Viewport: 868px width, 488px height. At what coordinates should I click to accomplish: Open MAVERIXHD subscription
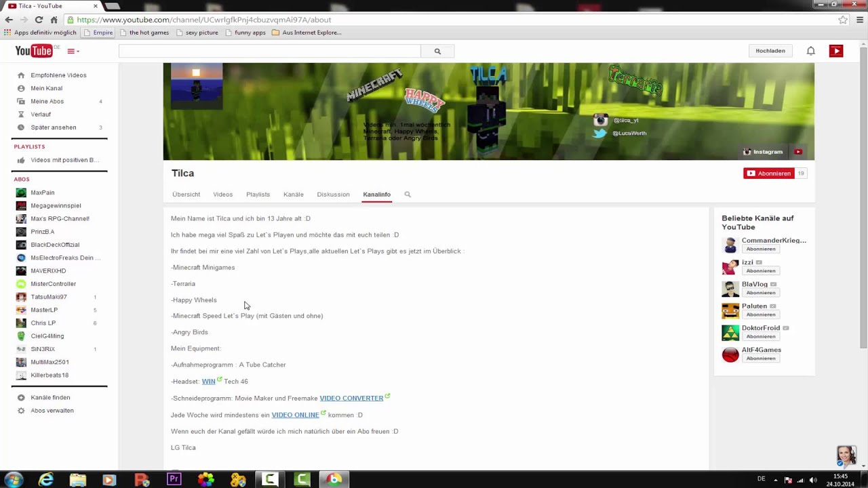tap(48, 270)
